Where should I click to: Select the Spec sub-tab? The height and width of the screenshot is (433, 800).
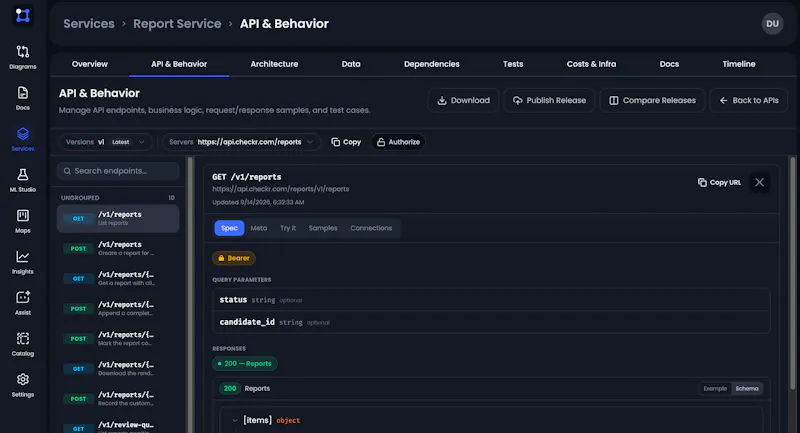[229, 228]
